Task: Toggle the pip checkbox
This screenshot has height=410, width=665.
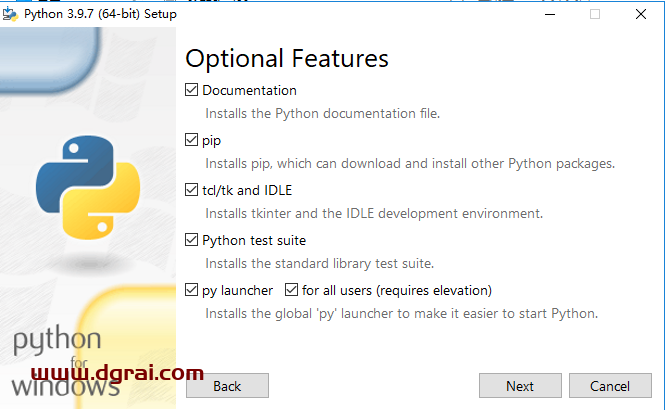Action: [191, 140]
